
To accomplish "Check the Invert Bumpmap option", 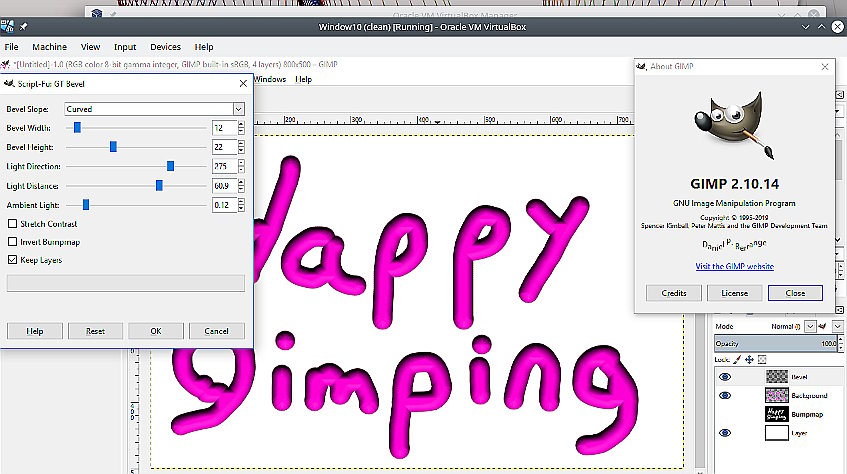I will point(12,242).
